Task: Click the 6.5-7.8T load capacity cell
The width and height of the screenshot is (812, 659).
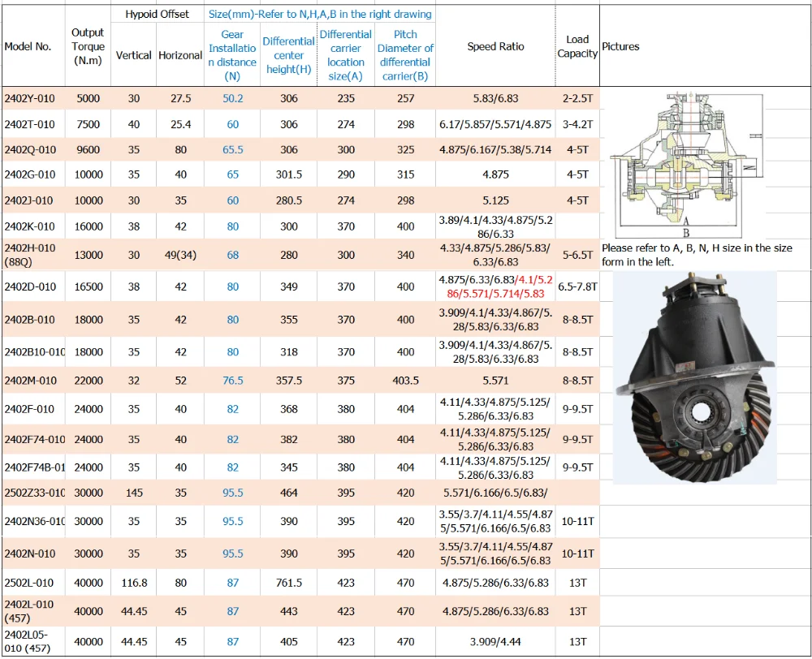Action: [x=577, y=286]
